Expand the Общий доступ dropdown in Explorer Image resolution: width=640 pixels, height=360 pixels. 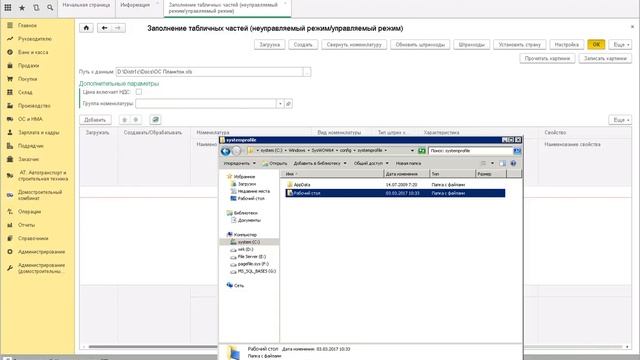point(371,163)
